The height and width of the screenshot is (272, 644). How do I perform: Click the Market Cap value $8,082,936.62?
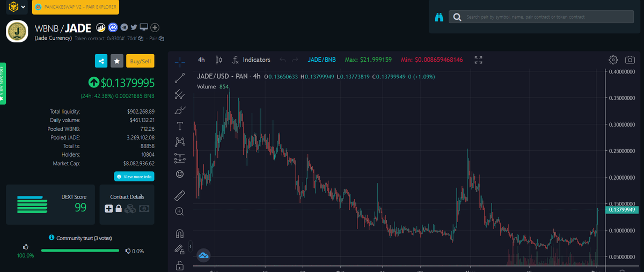pos(139,163)
